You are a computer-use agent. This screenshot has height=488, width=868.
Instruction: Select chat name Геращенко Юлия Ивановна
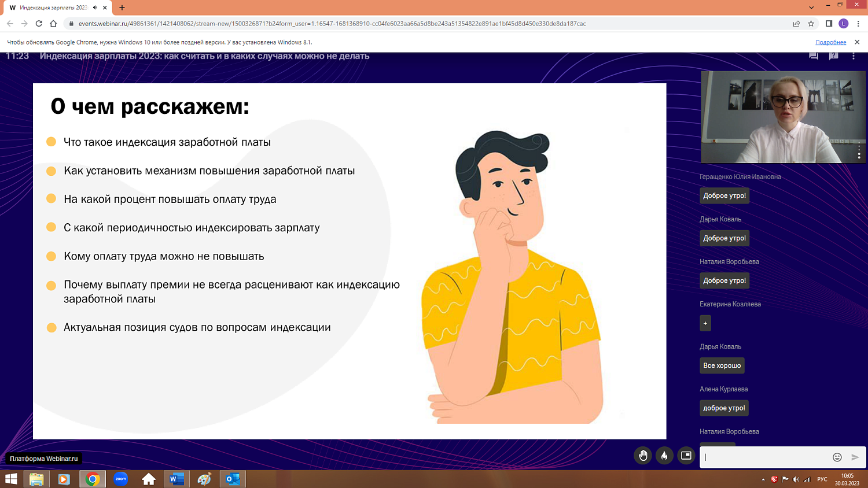tap(740, 177)
